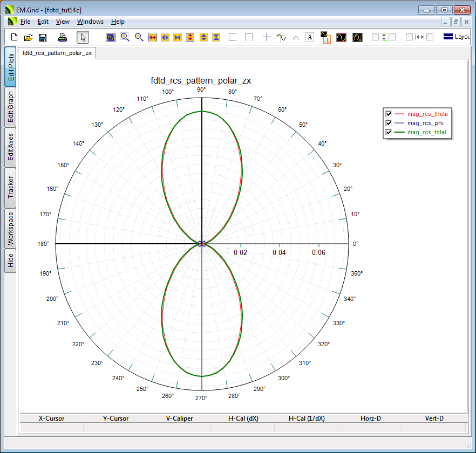Select the crosshair cursor tool

coord(267,37)
